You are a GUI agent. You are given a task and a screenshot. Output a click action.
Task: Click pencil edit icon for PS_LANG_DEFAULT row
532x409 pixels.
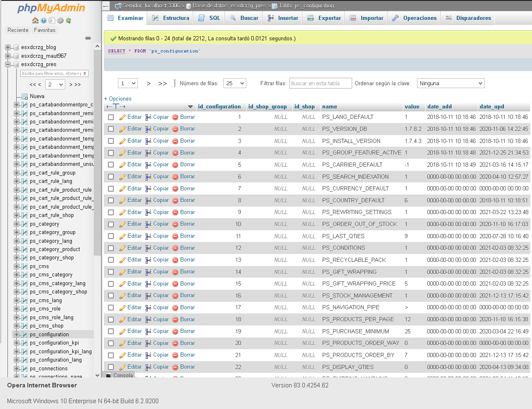123,118
